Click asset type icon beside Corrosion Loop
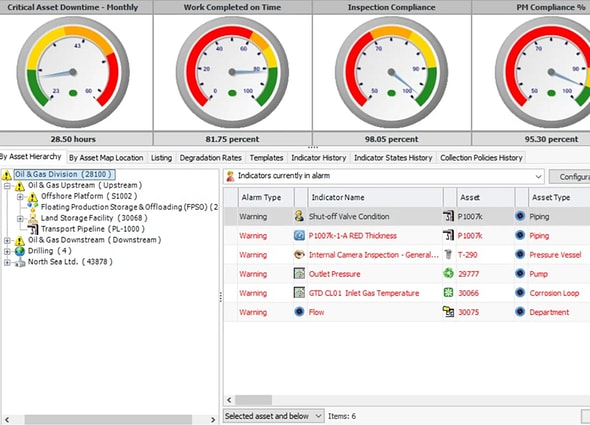Viewport: 590px width, 425px height. [520, 292]
